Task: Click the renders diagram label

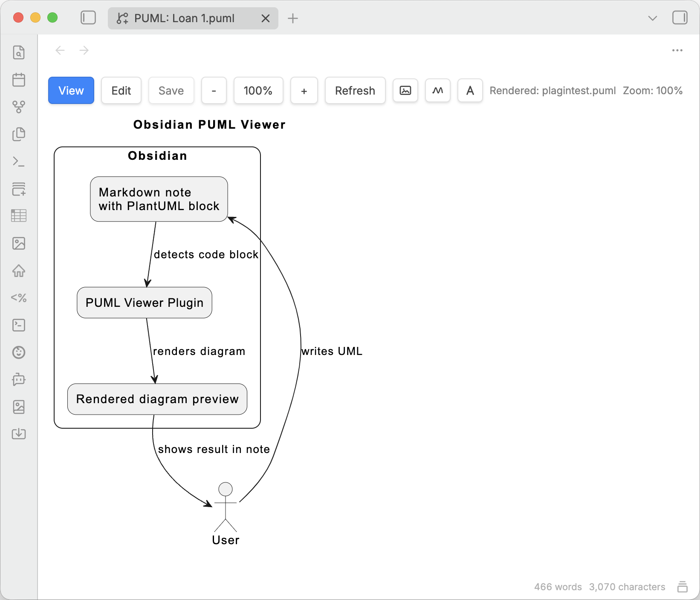Action: coord(199,351)
